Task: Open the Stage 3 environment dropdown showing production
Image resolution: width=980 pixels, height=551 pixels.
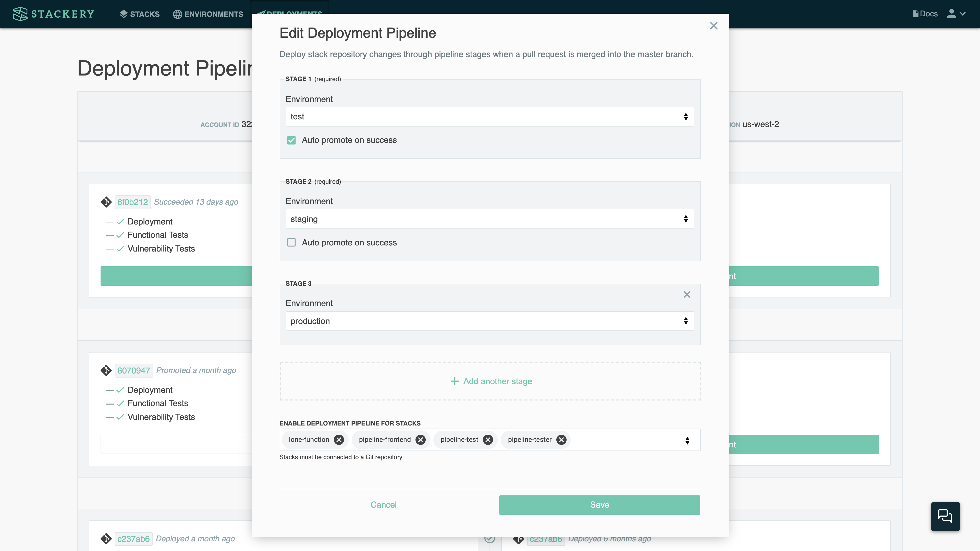Action: tap(490, 321)
